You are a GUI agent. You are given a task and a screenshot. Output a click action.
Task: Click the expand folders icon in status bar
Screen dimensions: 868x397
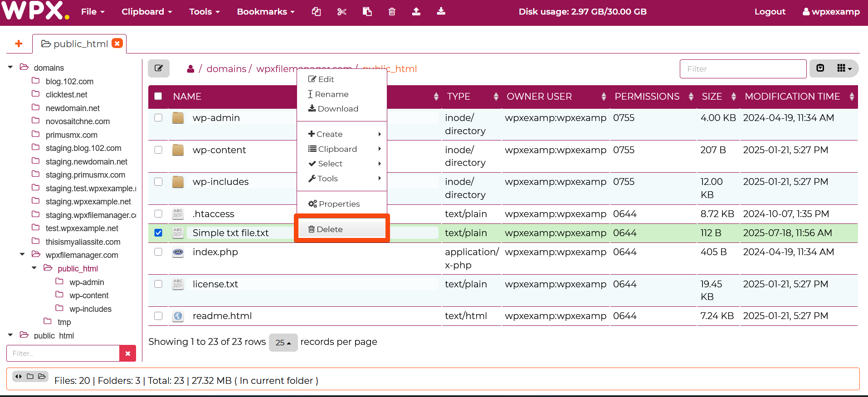coord(42,376)
